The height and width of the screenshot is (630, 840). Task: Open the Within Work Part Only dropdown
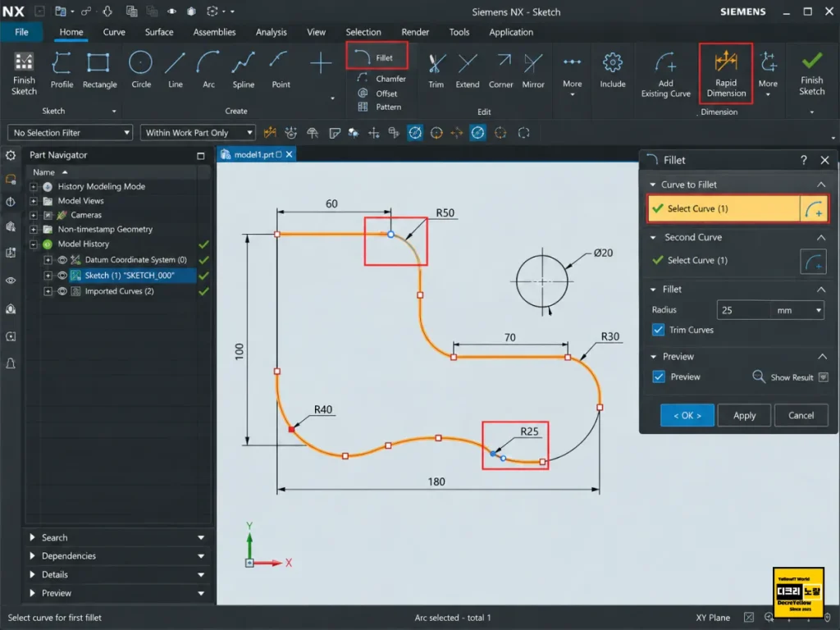click(x=198, y=132)
